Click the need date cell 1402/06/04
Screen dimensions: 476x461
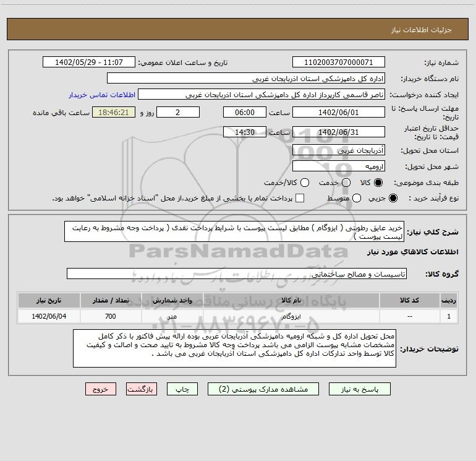[49, 316]
